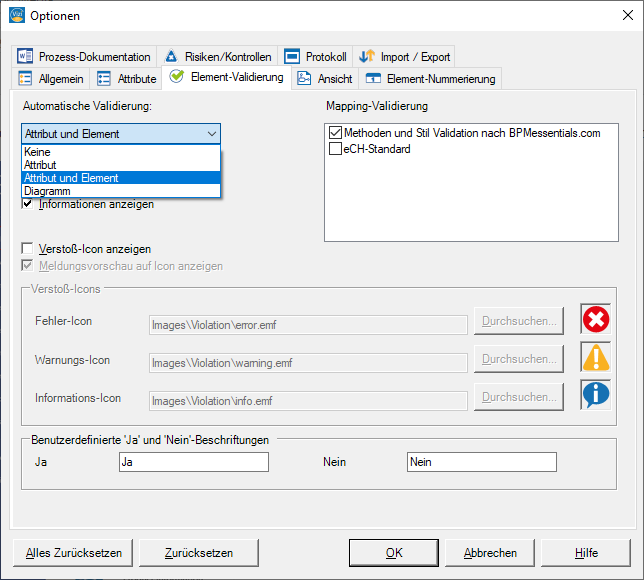Viewport: 644px width, 580px height.
Task: Click the Import / Export arrows icon
Action: (x=367, y=56)
